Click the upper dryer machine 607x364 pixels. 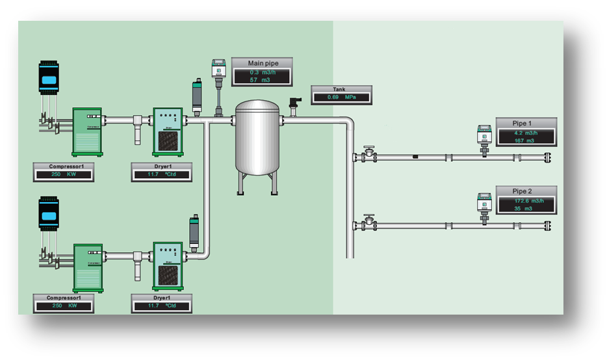coord(168,132)
